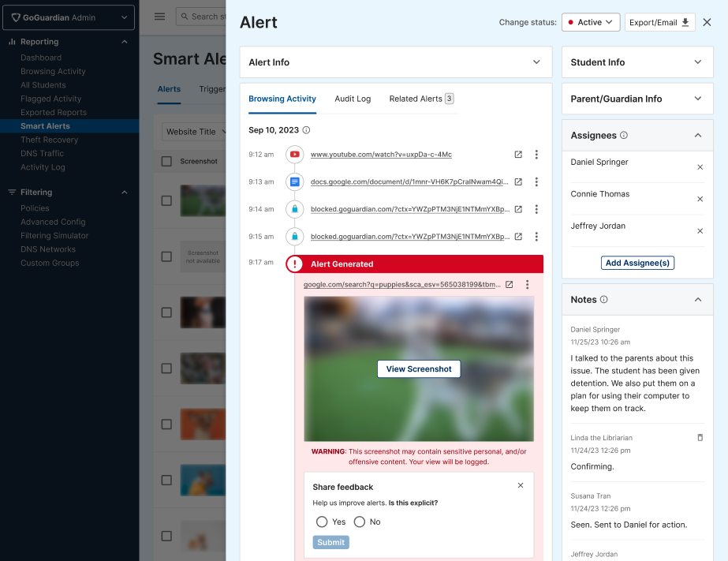This screenshot has width=728, height=561.
Task: Submit the feedback form
Action: click(x=330, y=542)
